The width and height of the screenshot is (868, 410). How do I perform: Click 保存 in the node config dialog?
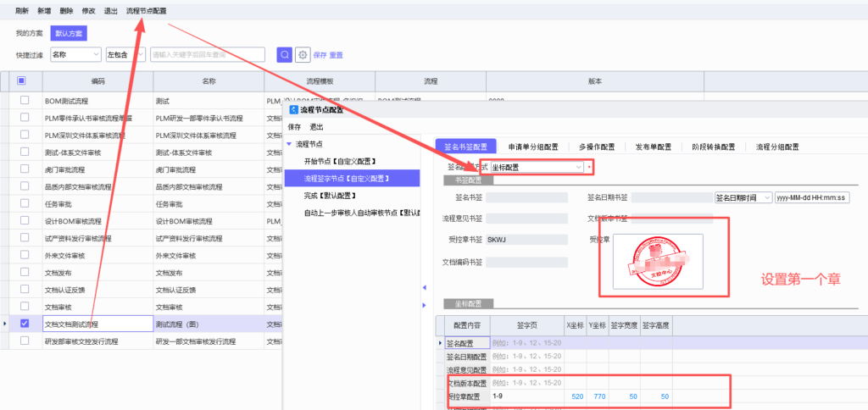(294, 127)
